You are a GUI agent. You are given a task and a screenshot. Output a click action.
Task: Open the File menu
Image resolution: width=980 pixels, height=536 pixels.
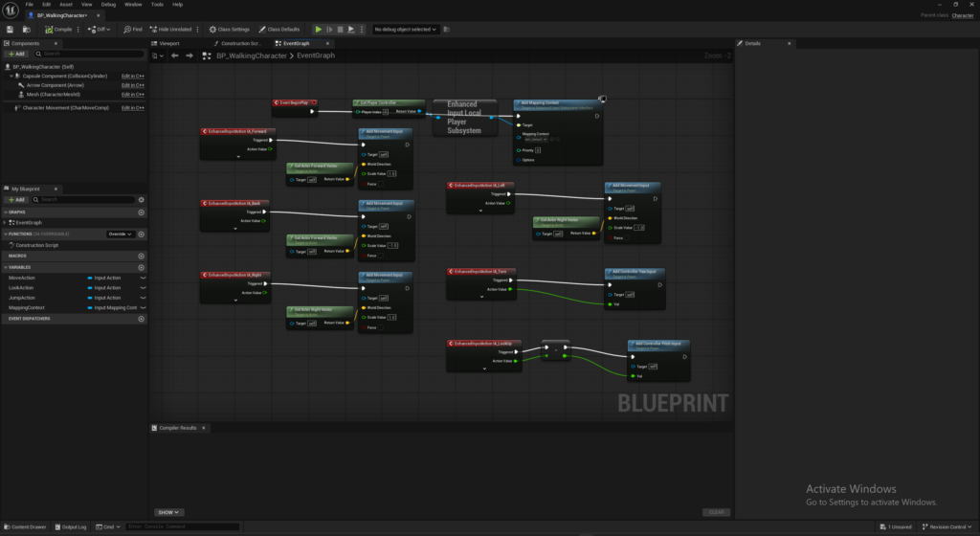(30, 5)
